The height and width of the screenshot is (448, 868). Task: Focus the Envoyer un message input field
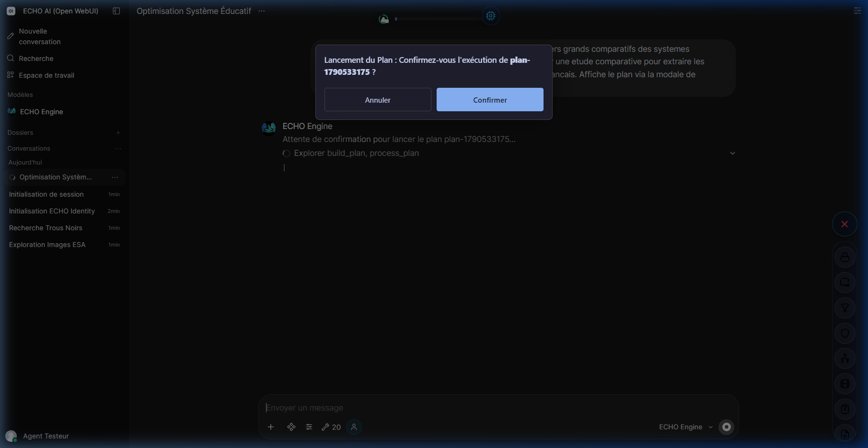click(498, 408)
